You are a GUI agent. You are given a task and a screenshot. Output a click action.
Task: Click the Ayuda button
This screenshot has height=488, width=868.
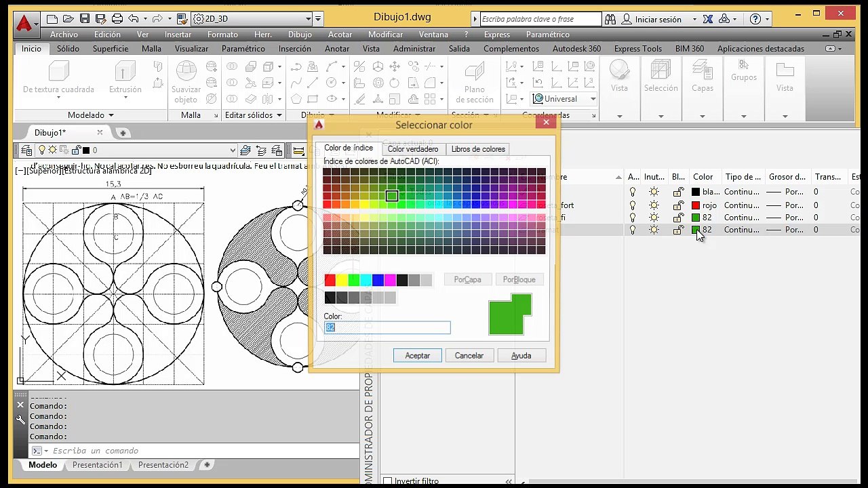pyautogui.click(x=521, y=355)
